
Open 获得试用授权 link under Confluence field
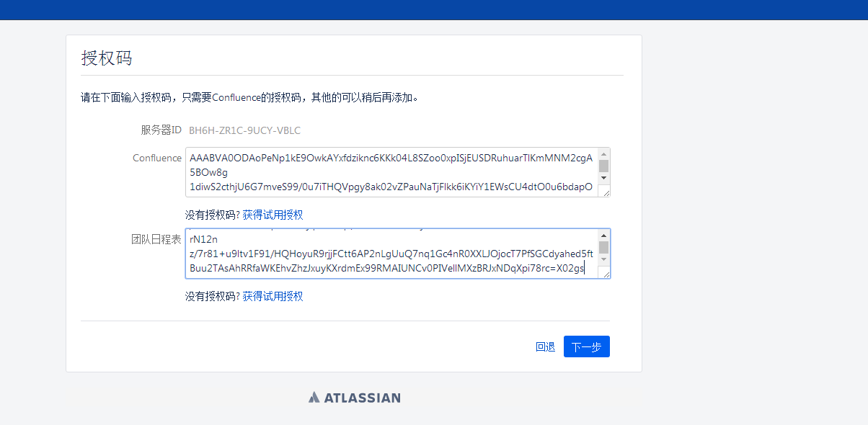pos(273,215)
